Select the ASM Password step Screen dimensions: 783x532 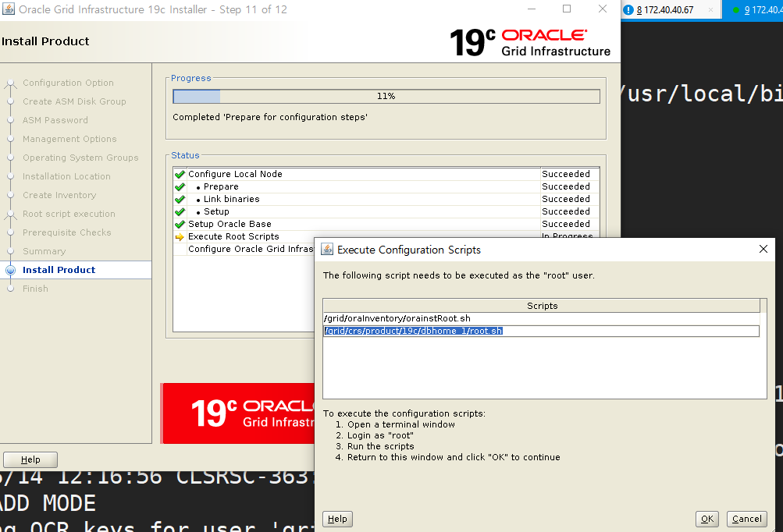55,120
